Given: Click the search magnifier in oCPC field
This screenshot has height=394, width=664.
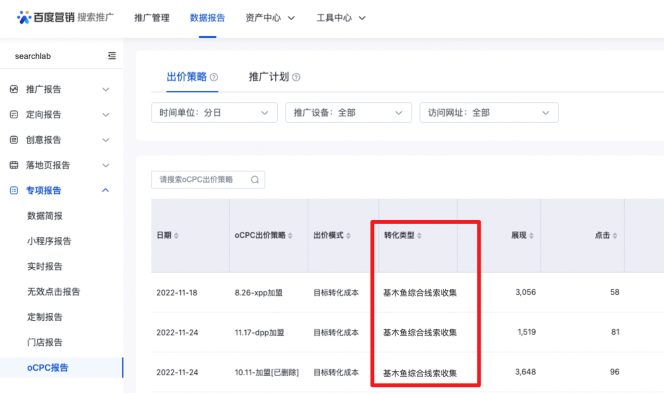Looking at the screenshot, I should point(255,180).
